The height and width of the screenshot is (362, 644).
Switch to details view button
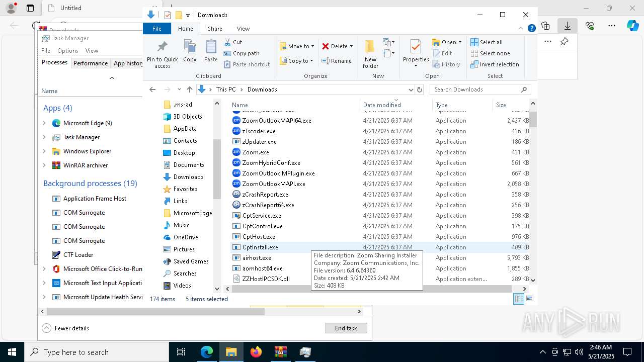point(518,299)
